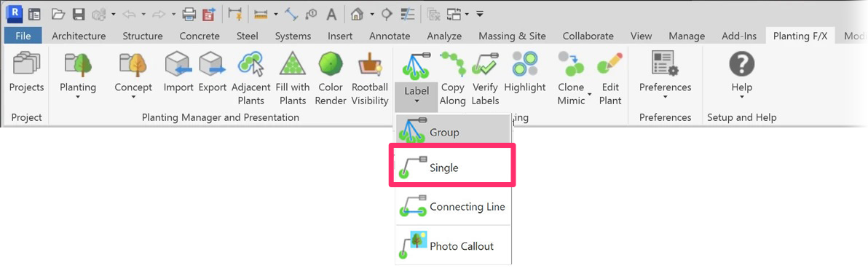Choose Single from the Label menu

453,166
